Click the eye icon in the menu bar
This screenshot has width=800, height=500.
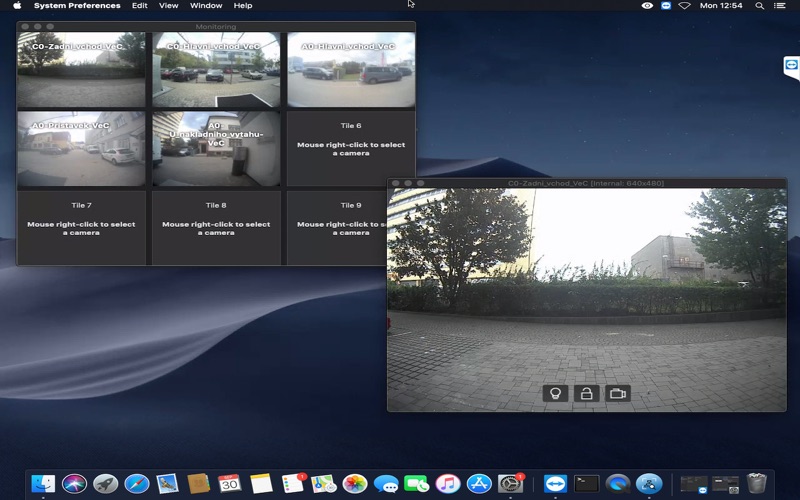647,6
